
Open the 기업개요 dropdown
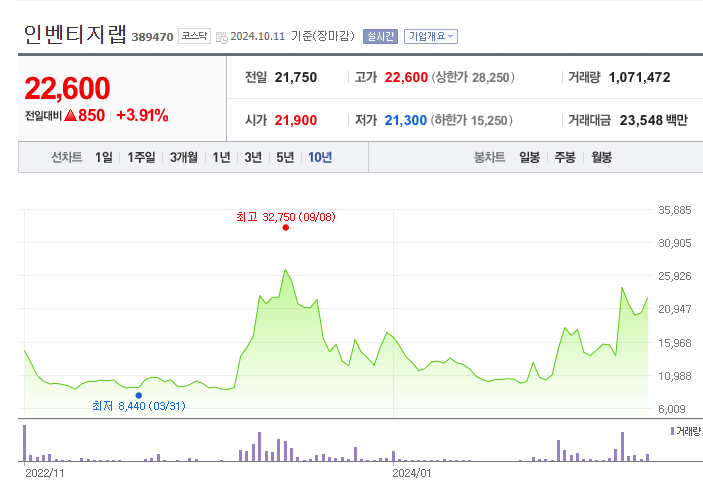(x=431, y=36)
